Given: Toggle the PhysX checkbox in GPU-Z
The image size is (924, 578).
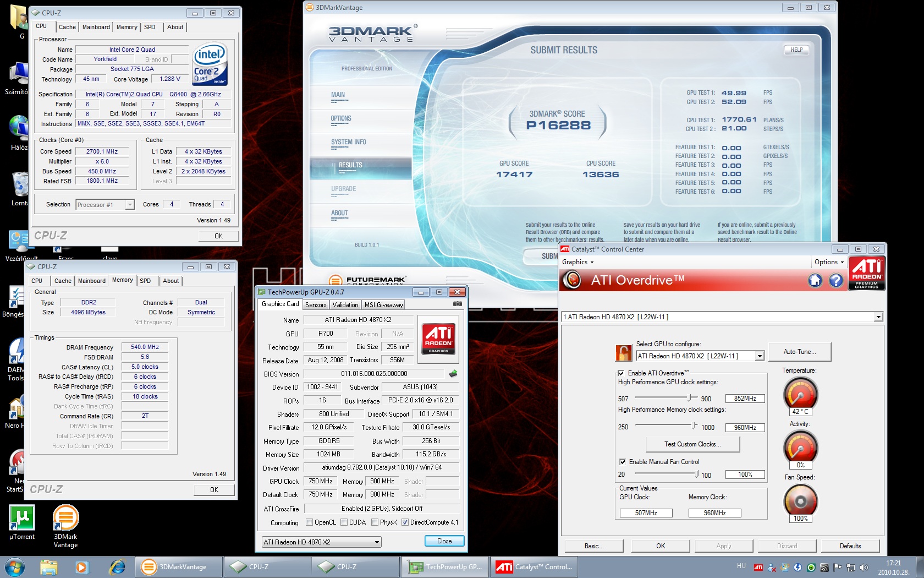Looking at the screenshot, I should point(375,522).
